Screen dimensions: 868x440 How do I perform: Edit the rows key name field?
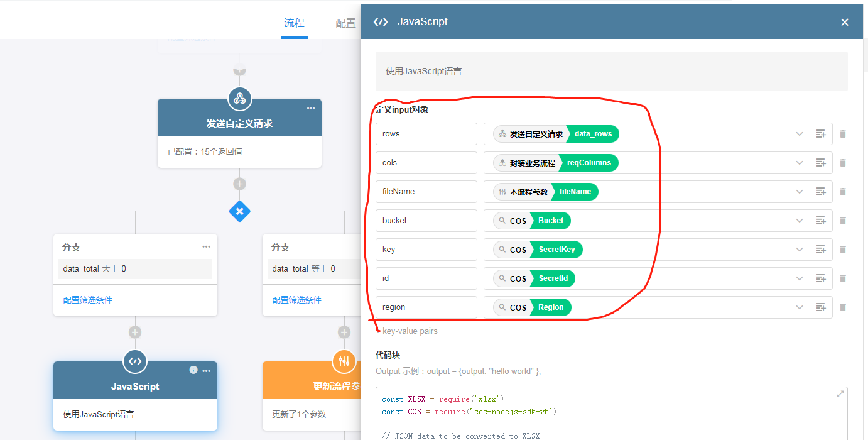426,134
